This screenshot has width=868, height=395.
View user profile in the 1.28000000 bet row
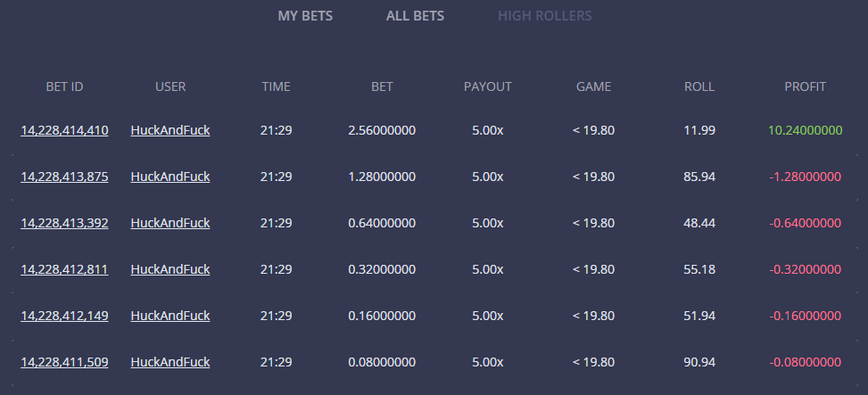pos(170,177)
